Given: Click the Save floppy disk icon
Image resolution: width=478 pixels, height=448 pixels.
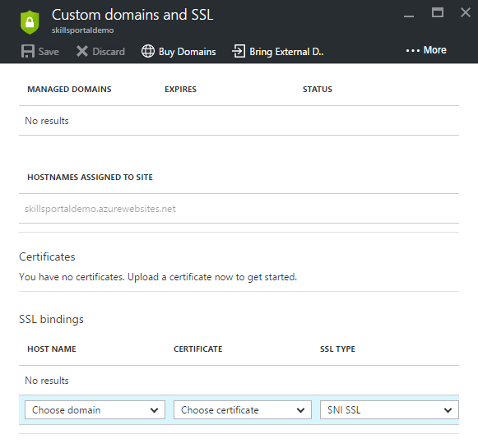Looking at the screenshot, I should (28, 51).
